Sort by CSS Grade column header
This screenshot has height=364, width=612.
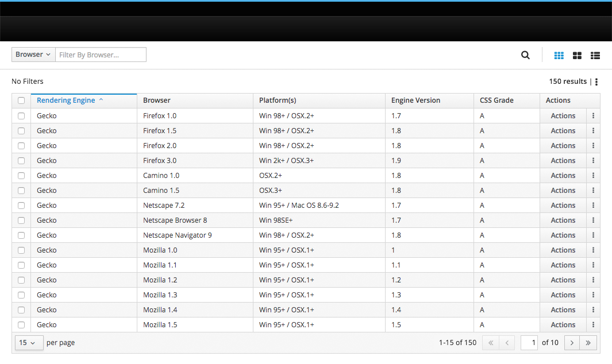coord(507,100)
